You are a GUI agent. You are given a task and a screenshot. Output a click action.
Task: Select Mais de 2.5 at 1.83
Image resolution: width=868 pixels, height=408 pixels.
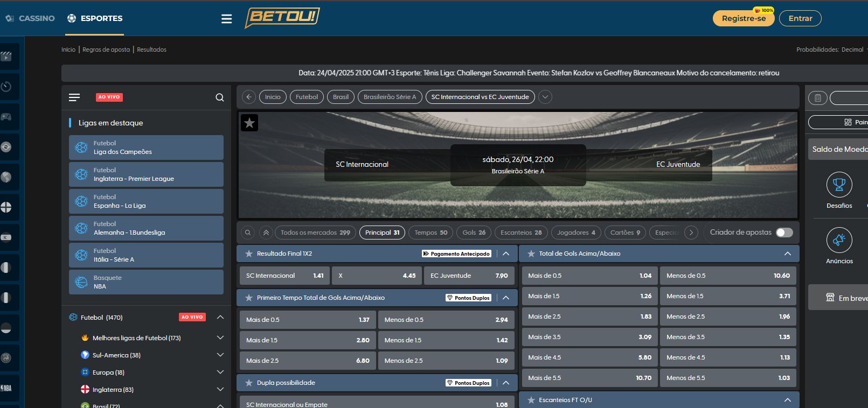click(589, 316)
